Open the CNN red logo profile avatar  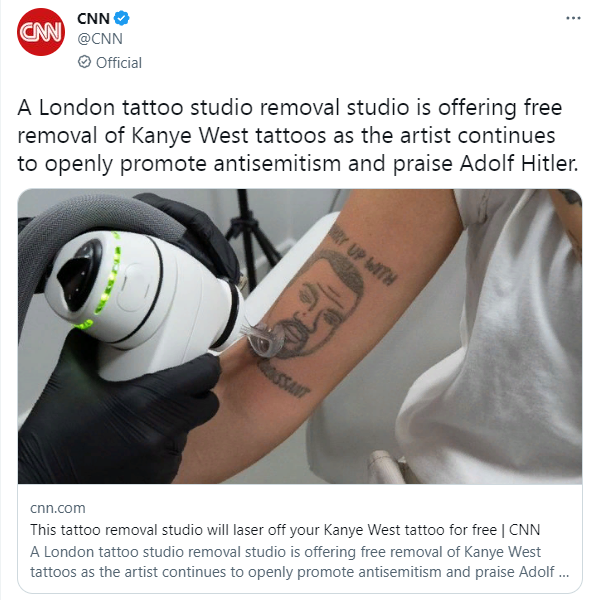click(41, 32)
